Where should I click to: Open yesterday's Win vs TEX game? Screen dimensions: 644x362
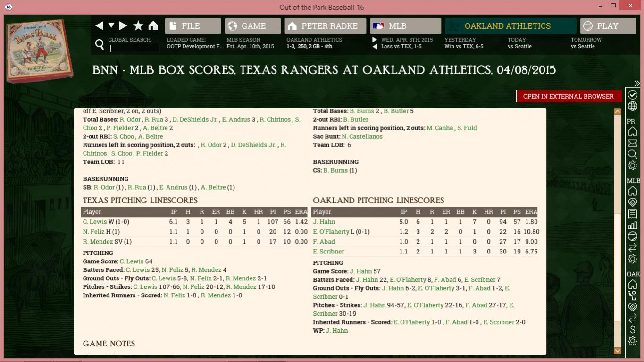pos(464,46)
